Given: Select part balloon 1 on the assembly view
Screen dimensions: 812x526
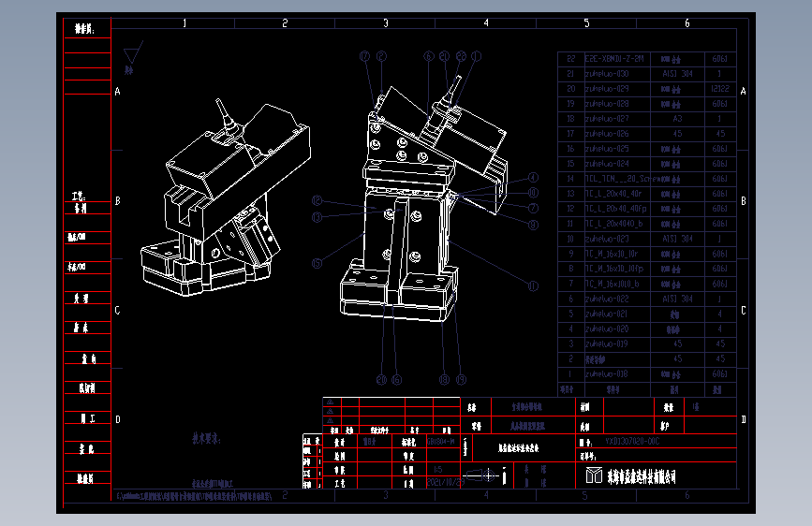Looking at the screenshot, I should coord(477,56).
